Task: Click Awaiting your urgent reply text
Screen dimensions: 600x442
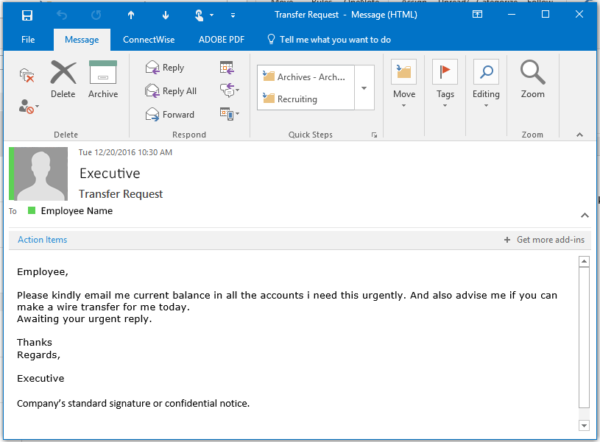Action: click(x=84, y=319)
